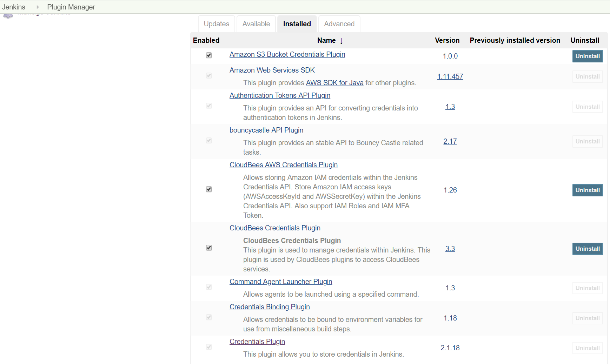Toggle Credentials Plugin enabled checkbox

click(x=209, y=347)
